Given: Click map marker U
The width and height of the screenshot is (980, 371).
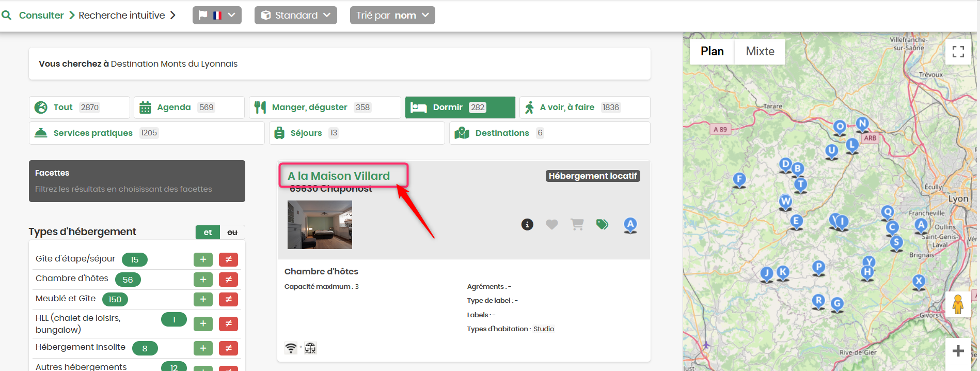Looking at the screenshot, I should point(832,151).
